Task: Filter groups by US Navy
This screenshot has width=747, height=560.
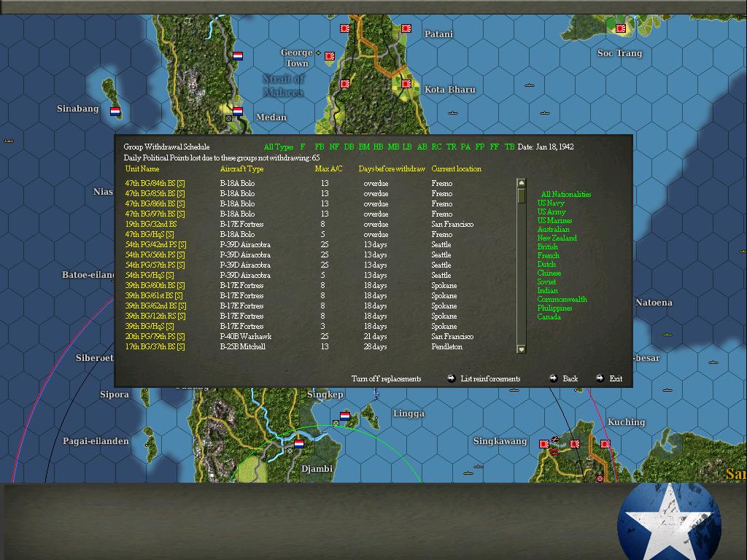Action: pos(551,203)
